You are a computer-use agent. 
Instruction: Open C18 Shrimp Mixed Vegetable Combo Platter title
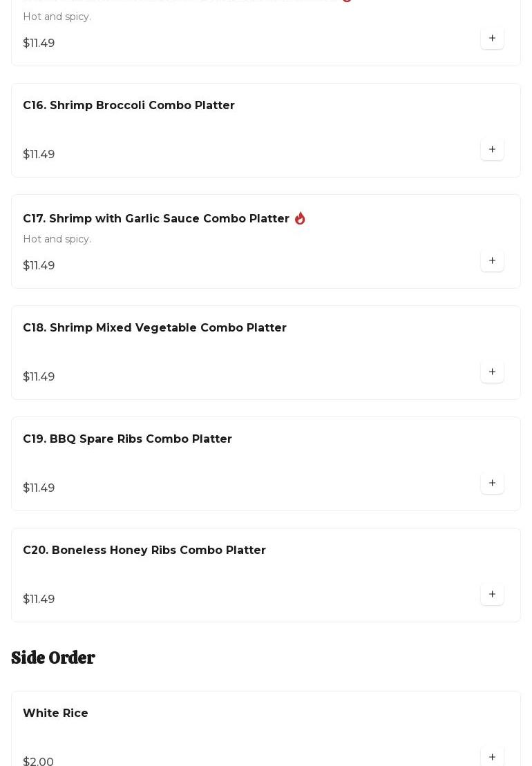154,327
